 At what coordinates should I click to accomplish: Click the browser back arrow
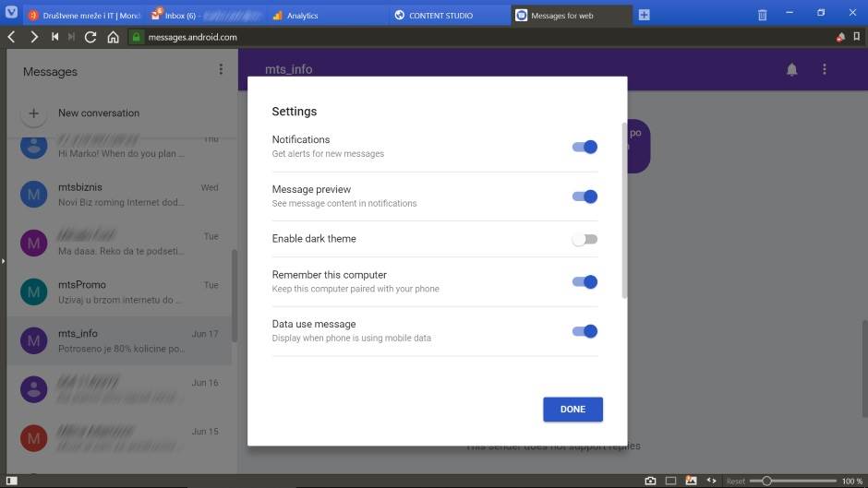coord(11,37)
